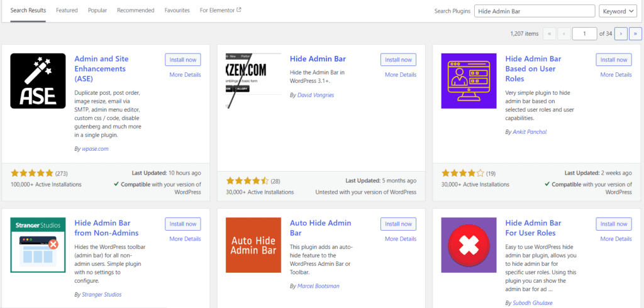Go to next results page arrow
Viewport: 644px width, 308px height.
pos(621,34)
